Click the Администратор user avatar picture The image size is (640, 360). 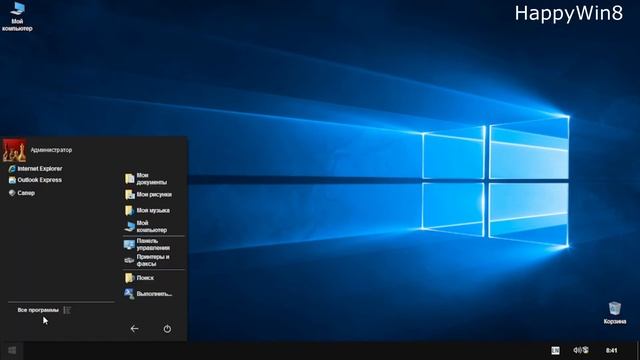click(x=14, y=150)
